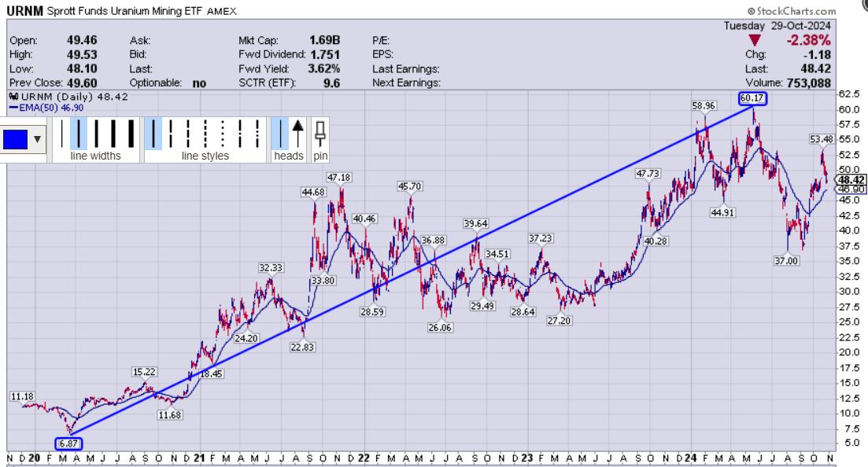Click the SCTR (ETF) 9.6 value

click(331, 83)
